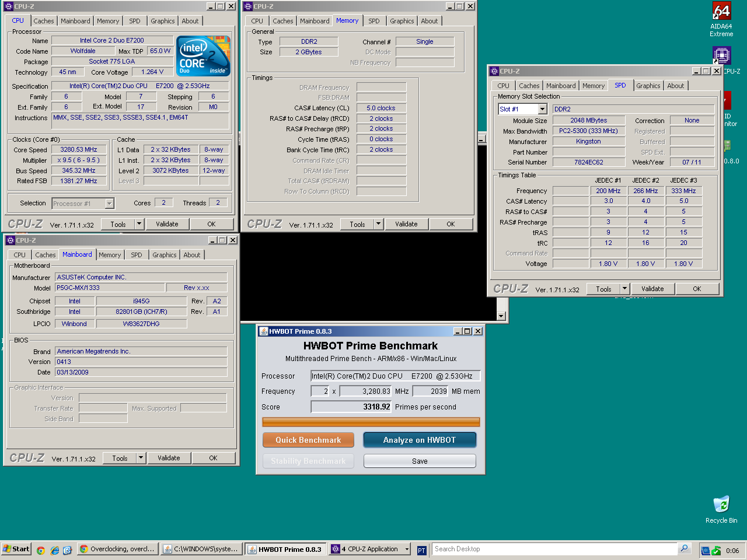747x560 pixels.
Task: Click the orange HWBOT benchmark progress bar
Action: (371, 422)
